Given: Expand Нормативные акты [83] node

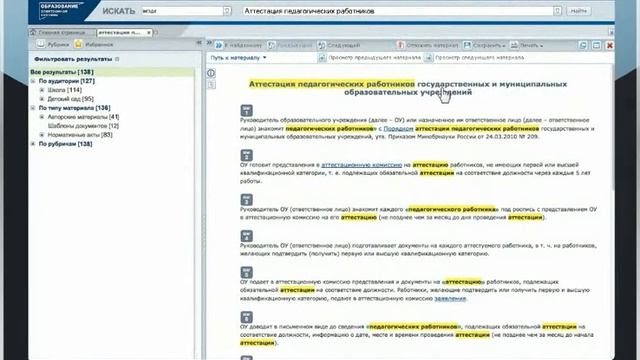Looking at the screenshot, I should [x=42, y=135].
